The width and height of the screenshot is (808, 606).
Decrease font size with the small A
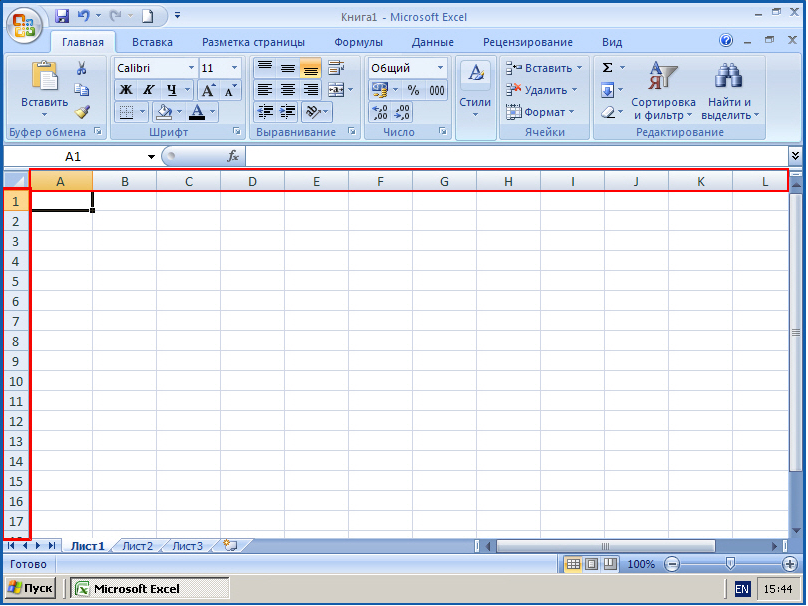coord(229,90)
